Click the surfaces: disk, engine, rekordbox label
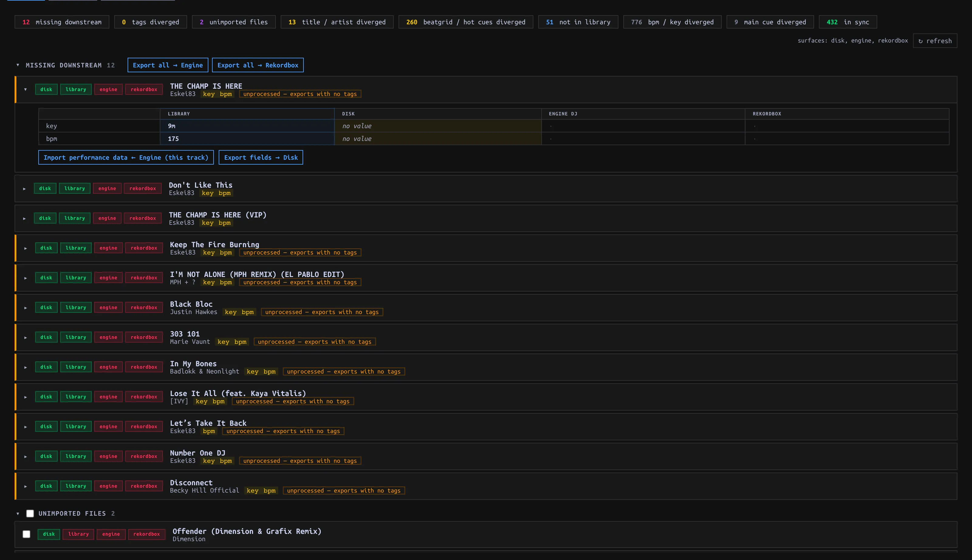Screen dimensions: 972x560 (x=852, y=40)
